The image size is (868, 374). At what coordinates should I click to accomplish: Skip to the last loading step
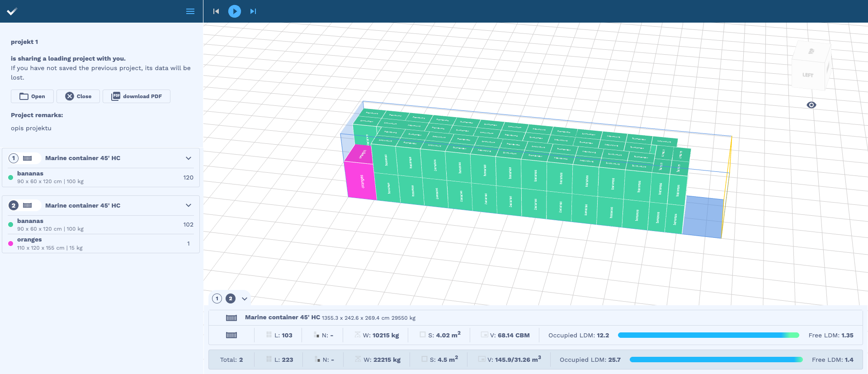pyautogui.click(x=253, y=11)
